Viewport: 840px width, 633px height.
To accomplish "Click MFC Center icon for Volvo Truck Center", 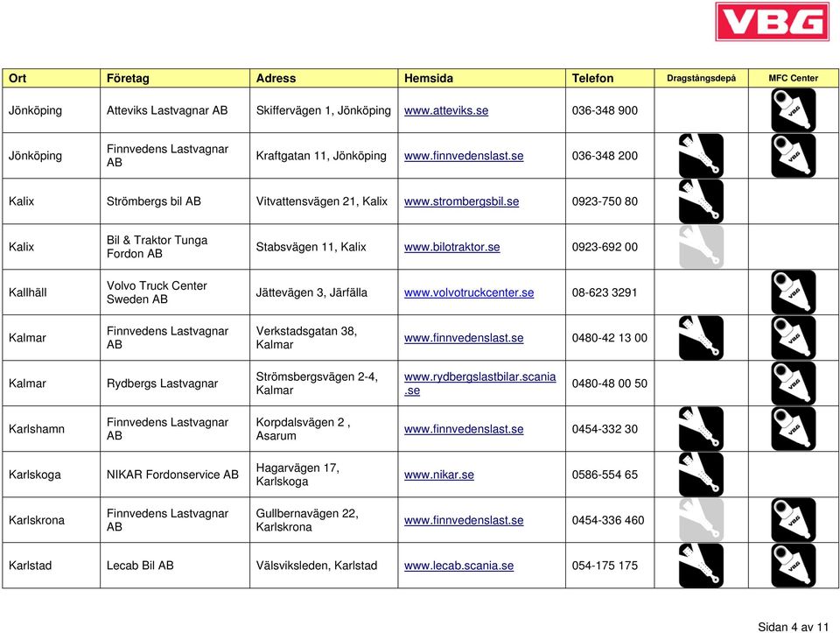I will point(794,292).
